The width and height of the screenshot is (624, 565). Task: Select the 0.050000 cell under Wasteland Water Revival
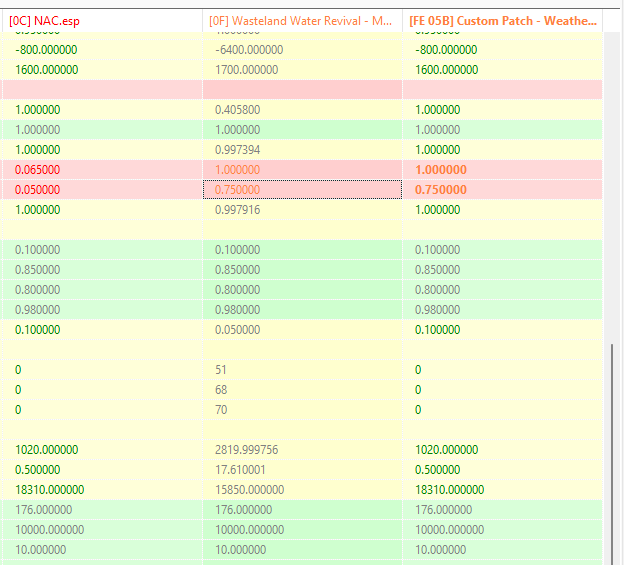point(302,329)
